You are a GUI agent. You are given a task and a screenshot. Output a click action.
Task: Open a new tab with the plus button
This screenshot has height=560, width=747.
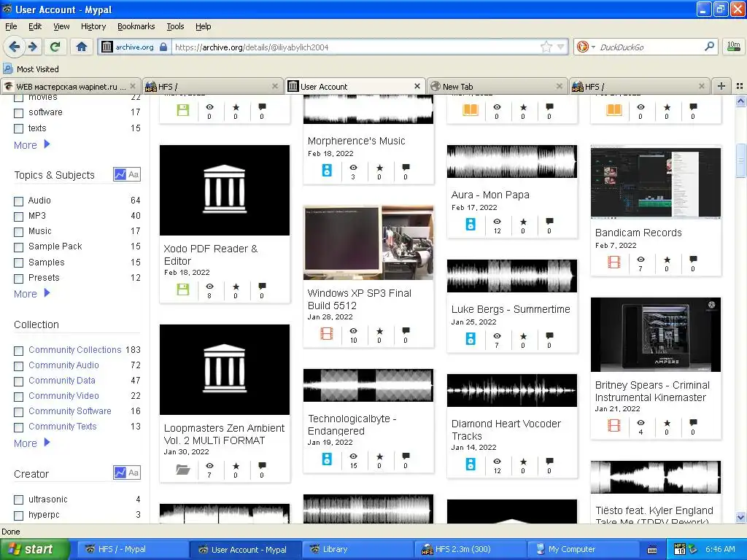pyautogui.click(x=721, y=86)
